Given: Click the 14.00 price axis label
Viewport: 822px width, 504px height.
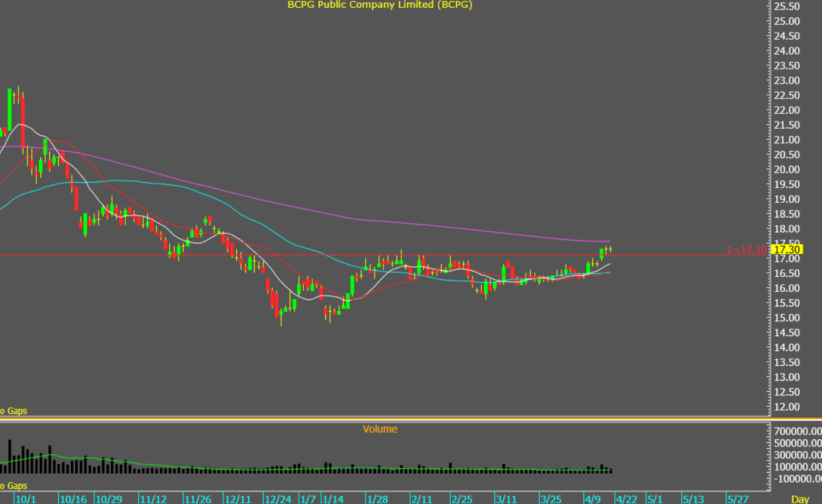Looking at the screenshot, I should tap(786, 348).
